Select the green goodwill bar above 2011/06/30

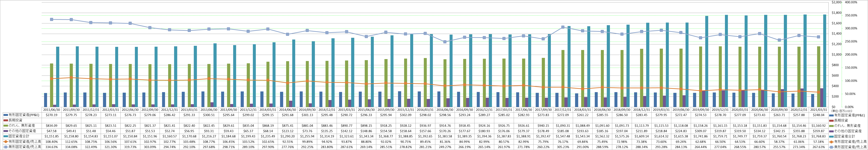click(52, 85)
